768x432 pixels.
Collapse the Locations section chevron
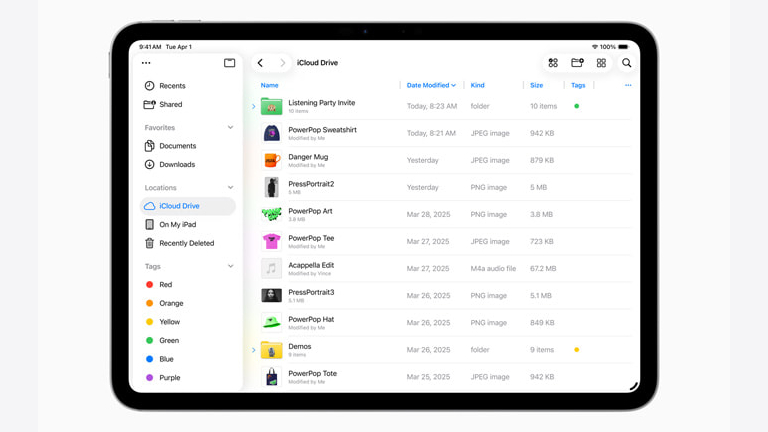point(230,188)
